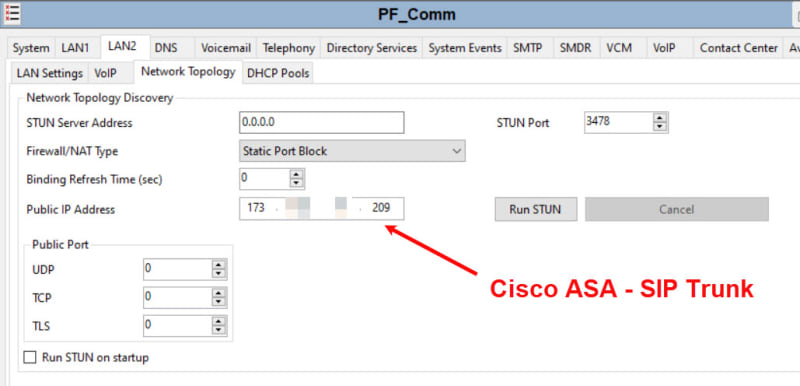The width and height of the screenshot is (800, 386).
Task: Select the SMTP tab
Action: [528, 48]
